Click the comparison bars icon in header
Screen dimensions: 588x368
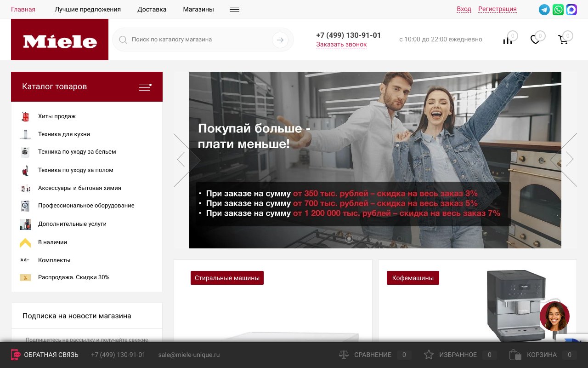tap(508, 40)
